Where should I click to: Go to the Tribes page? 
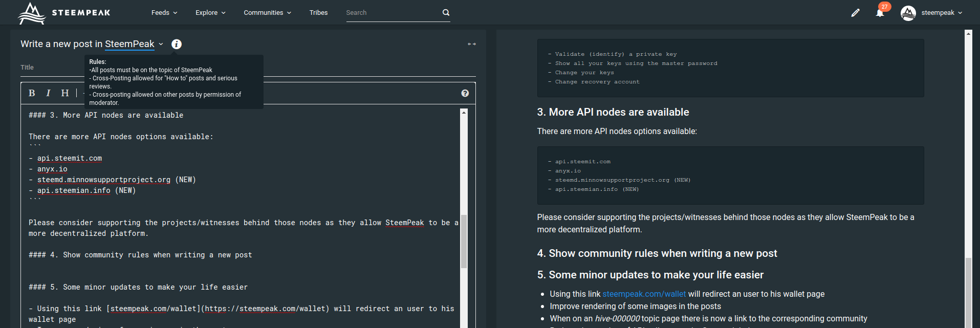318,13
